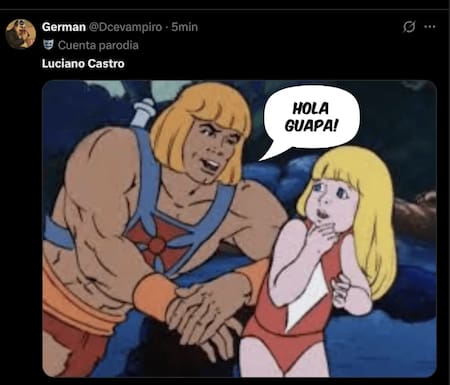The width and height of the screenshot is (450, 385).
Task: Open the Grok explain-post icon
Action: [x=409, y=27]
